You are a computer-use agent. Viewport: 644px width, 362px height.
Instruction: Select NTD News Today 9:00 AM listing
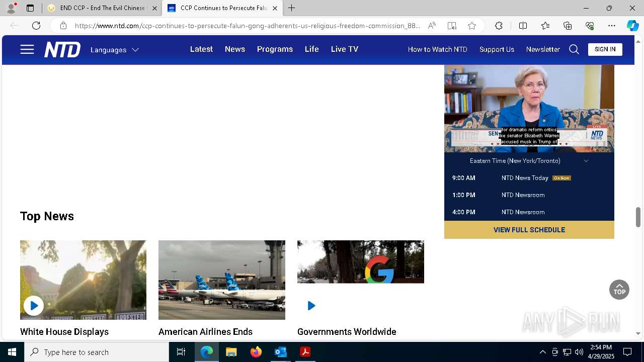coord(529,178)
